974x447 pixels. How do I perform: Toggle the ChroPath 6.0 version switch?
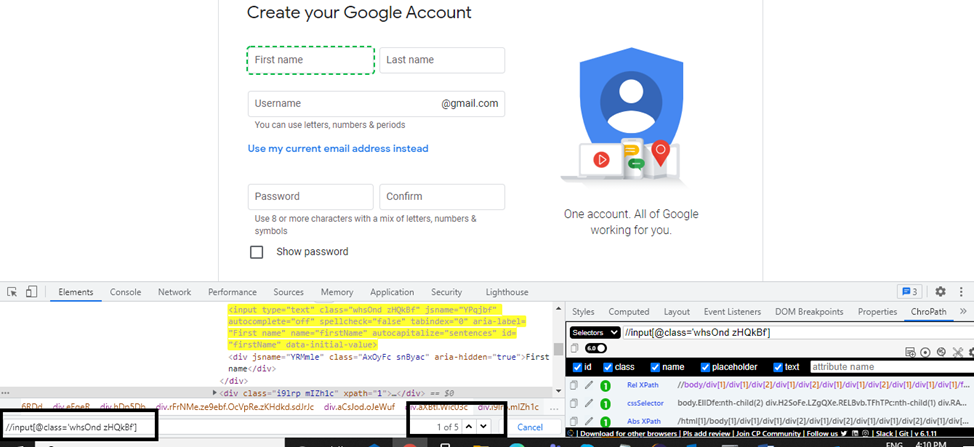coord(596,348)
